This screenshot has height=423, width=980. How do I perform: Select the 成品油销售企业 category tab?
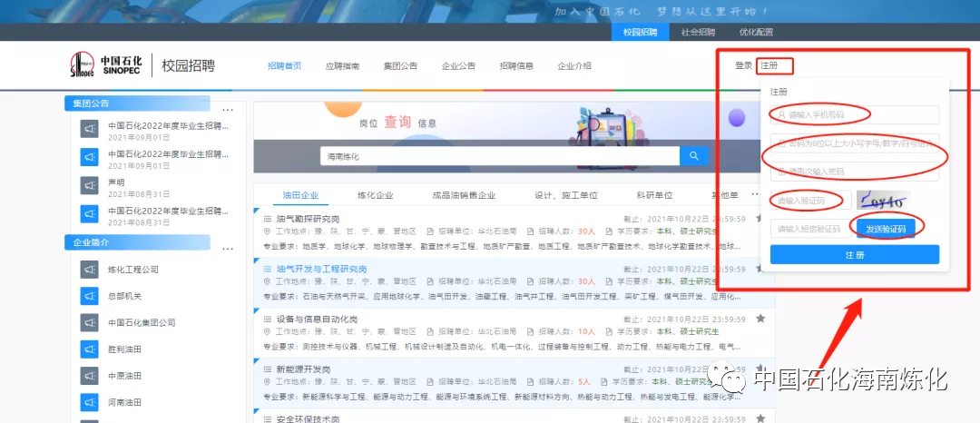click(x=464, y=195)
